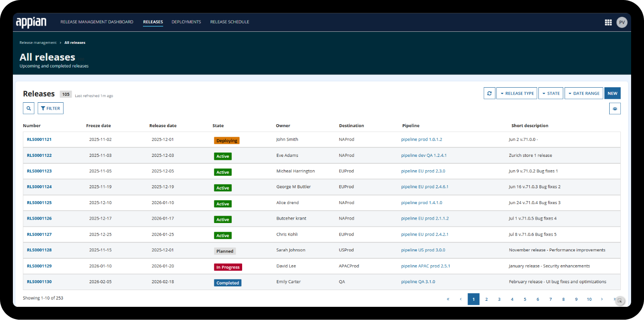The width and height of the screenshot is (644, 321).
Task: Select the RELEASES tab
Action: pyautogui.click(x=153, y=22)
